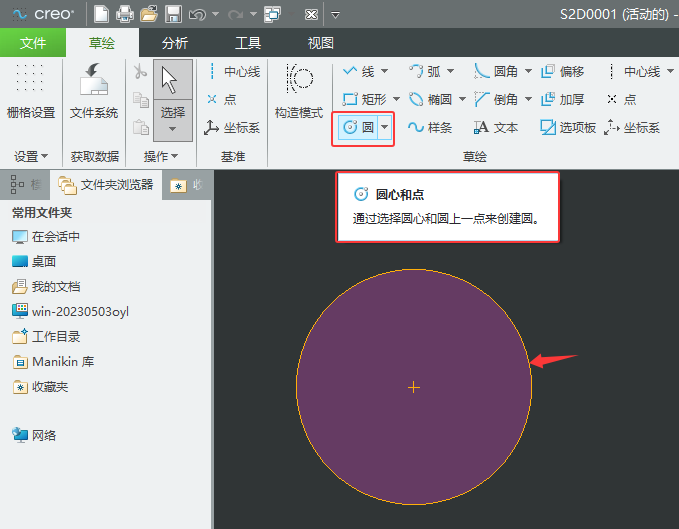Image resolution: width=679 pixels, height=529 pixels.
Task: Expand the 选择 dropdown arrow
Action: coord(172,129)
